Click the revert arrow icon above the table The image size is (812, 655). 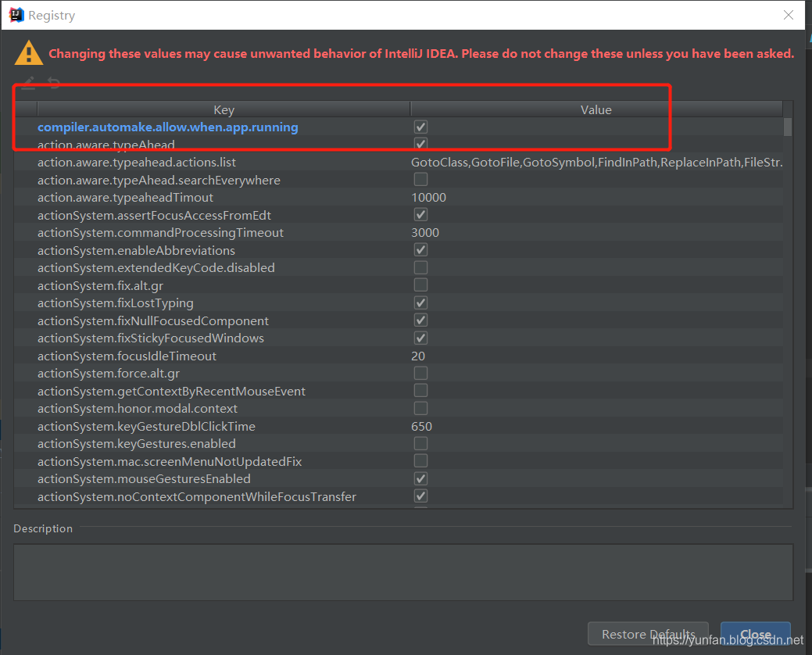(x=54, y=82)
